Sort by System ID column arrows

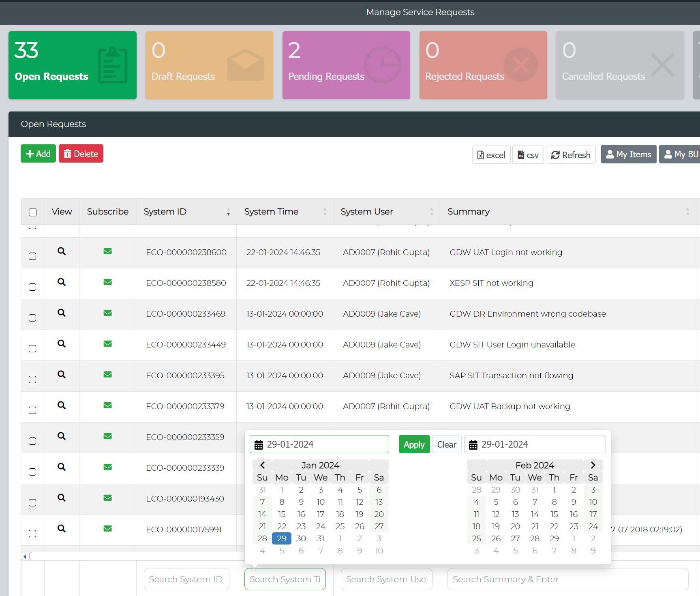tap(229, 212)
